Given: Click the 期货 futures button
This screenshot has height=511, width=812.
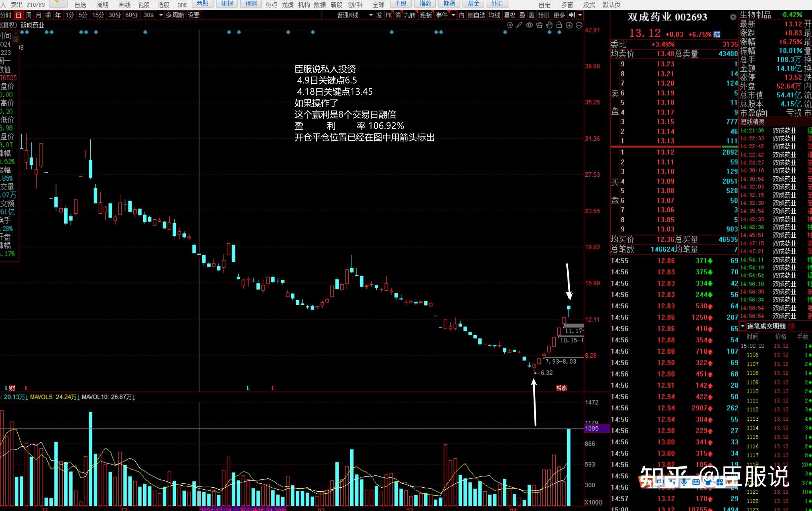Looking at the screenshot, I should (x=449, y=4).
